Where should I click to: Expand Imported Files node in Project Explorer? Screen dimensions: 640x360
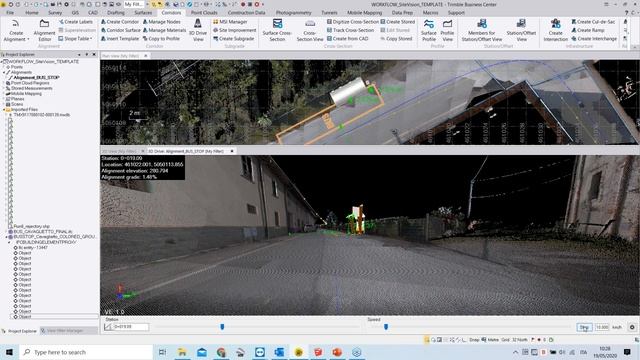tap(4, 109)
